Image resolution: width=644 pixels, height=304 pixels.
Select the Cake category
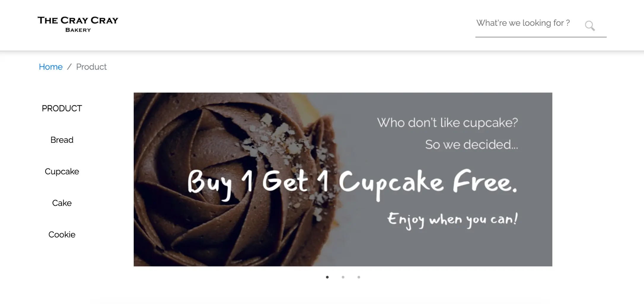point(62,203)
